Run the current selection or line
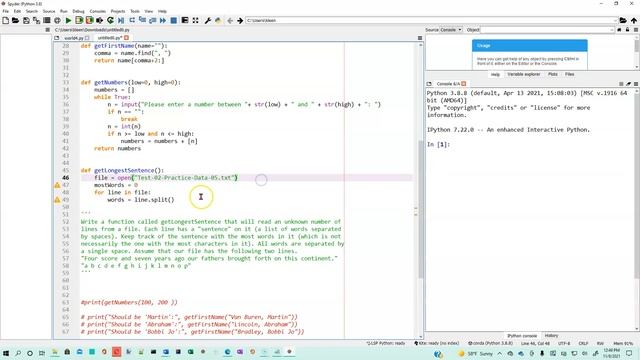640x360 pixels. click(x=100, y=20)
